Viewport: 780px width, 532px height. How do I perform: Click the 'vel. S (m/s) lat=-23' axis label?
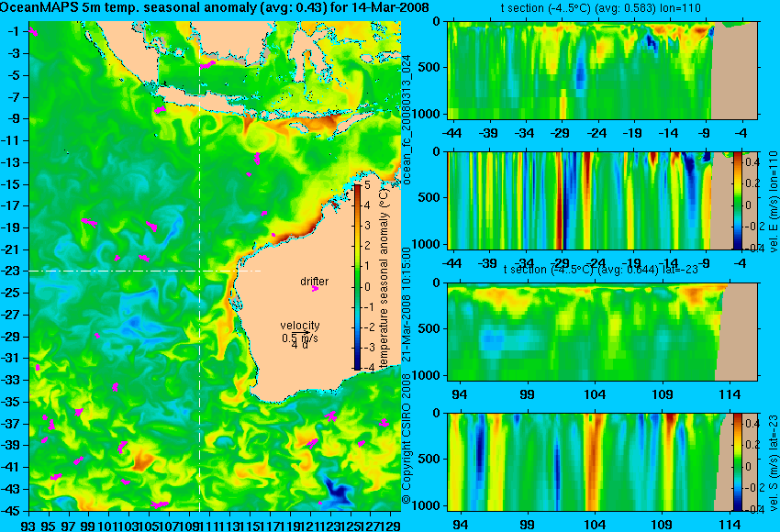click(773, 463)
